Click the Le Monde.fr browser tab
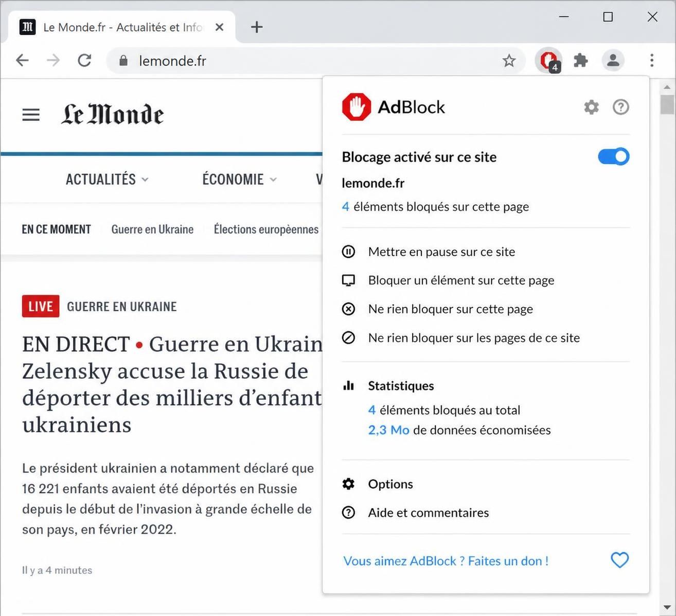The height and width of the screenshot is (616, 676). pyautogui.click(x=122, y=27)
